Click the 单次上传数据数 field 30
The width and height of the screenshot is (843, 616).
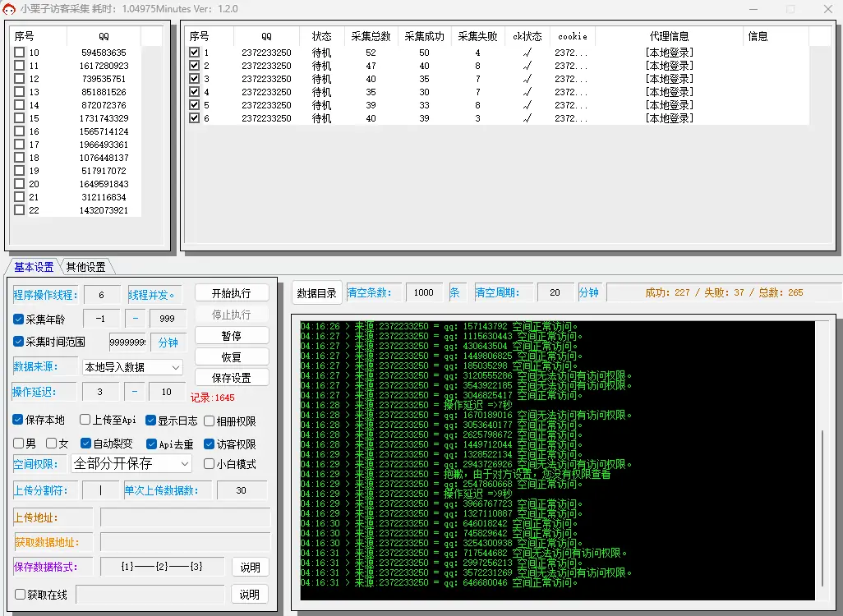242,490
